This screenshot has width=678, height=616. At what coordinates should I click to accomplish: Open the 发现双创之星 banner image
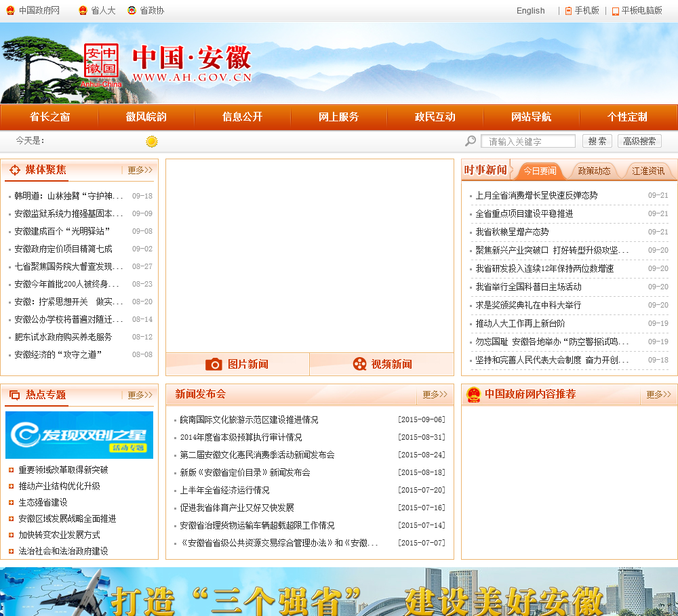click(x=79, y=435)
